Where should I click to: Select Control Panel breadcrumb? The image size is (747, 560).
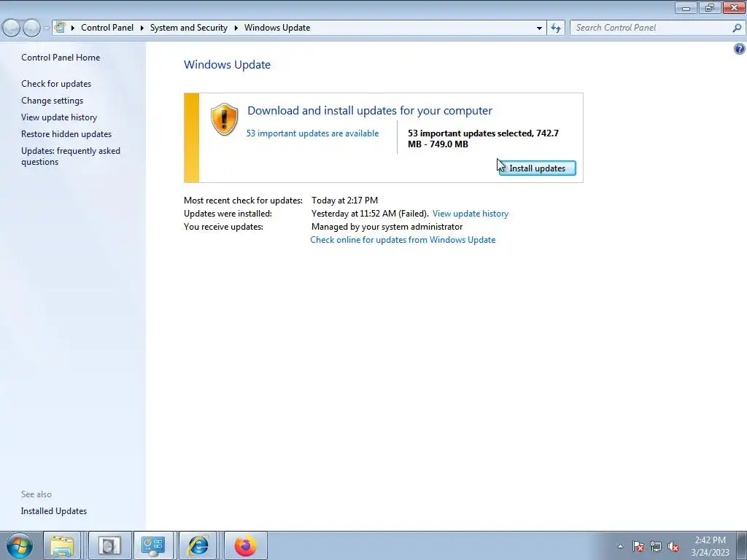click(107, 28)
